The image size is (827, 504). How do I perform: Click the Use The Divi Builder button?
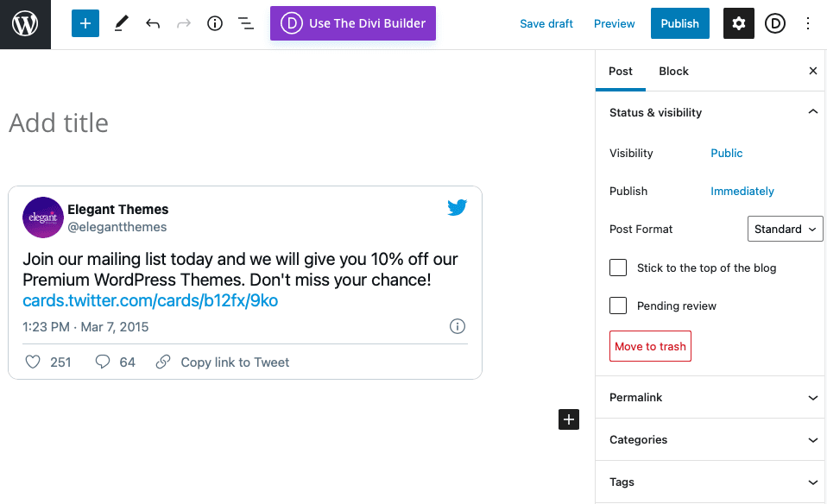[x=352, y=23]
